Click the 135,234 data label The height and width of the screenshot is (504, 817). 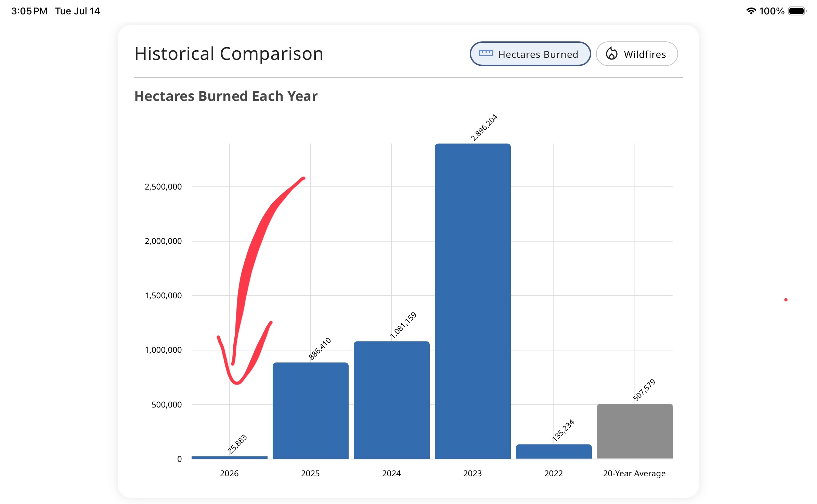pyautogui.click(x=563, y=430)
